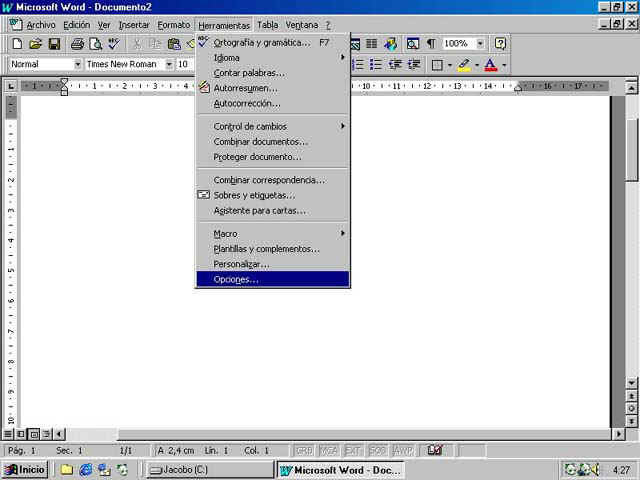Choose Combinar correspondencia... entry
This screenshot has height=480, width=640.
273,180
